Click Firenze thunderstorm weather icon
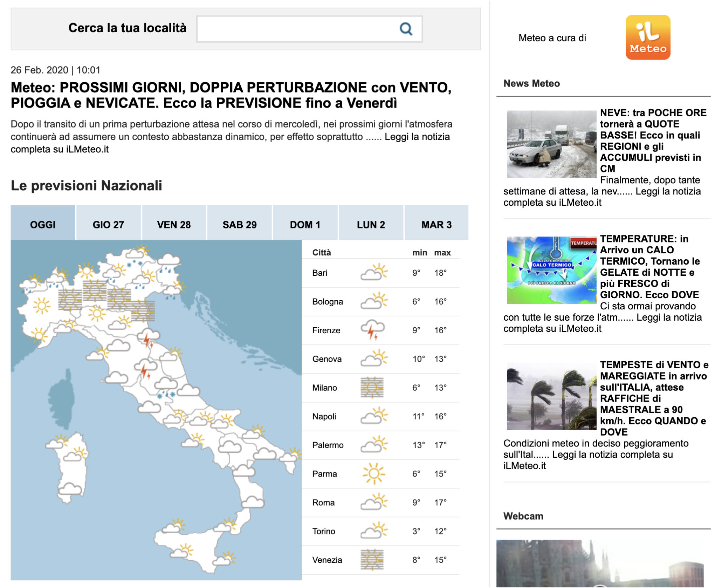The width and height of the screenshot is (715, 588). [373, 330]
